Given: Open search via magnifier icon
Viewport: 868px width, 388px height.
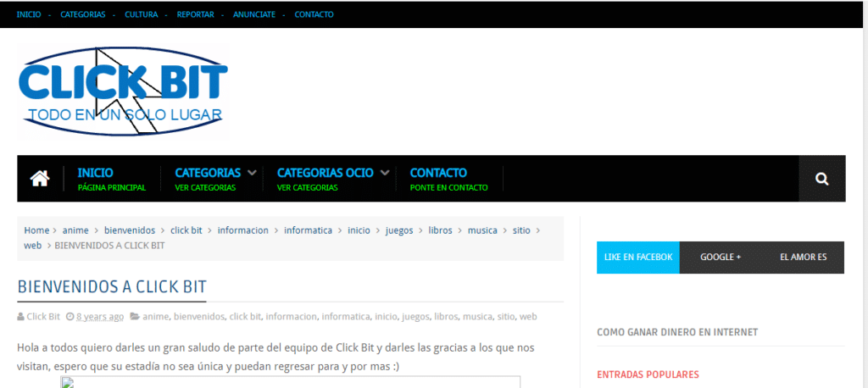Looking at the screenshot, I should pos(822,179).
